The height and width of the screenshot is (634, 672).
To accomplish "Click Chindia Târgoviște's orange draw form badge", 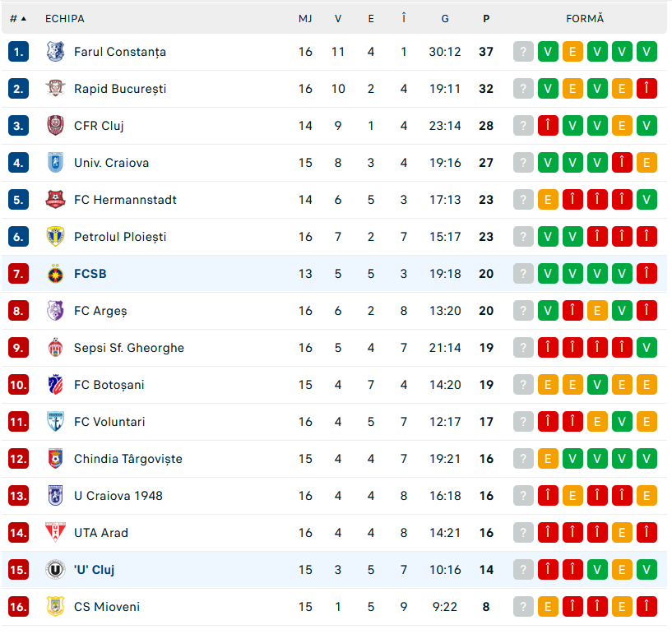I will pos(548,459).
